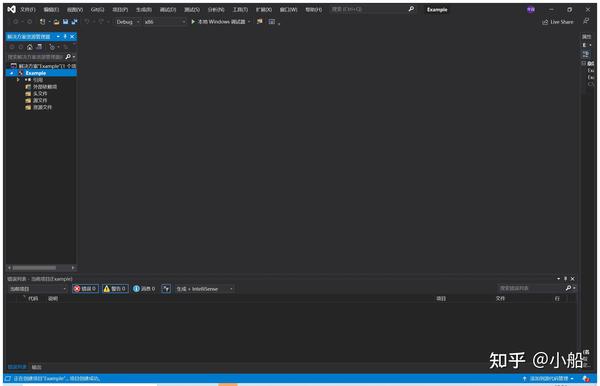This screenshot has height=386, width=600.
Task: Click the Open File folder icon
Action: [56, 22]
